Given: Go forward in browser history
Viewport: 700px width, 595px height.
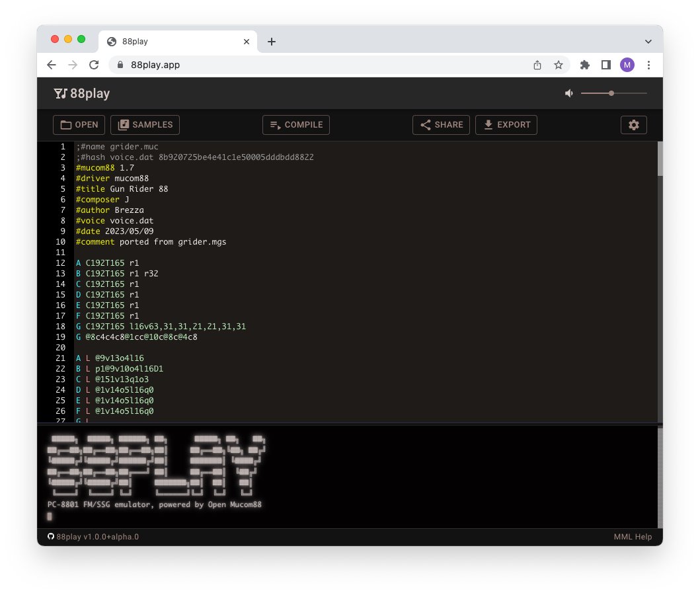Looking at the screenshot, I should (x=73, y=65).
